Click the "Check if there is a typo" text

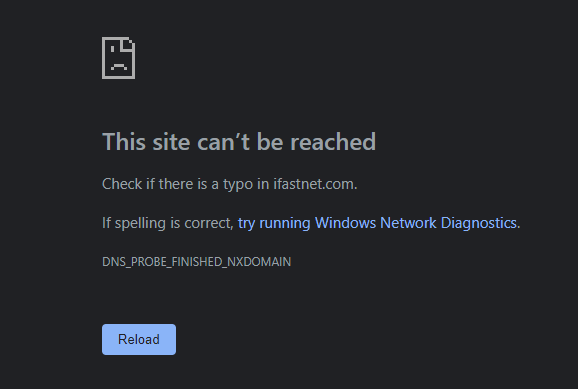pos(179,184)
